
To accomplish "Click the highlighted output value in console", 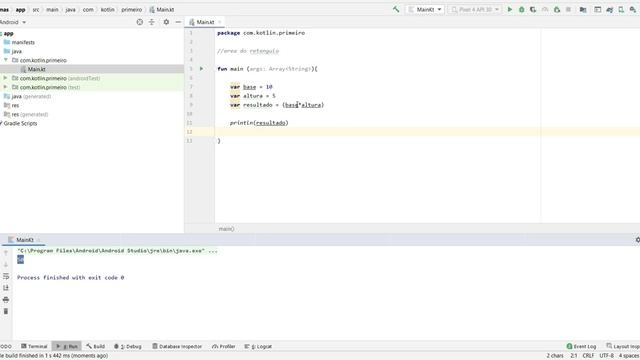I will [x=20, y=260].
